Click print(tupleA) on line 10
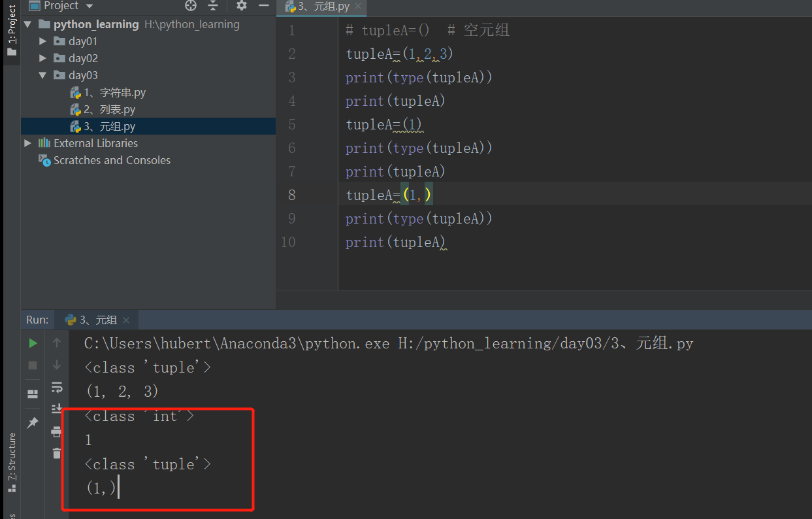The height and width of the screenshot is (519, 812). (396, 242)
